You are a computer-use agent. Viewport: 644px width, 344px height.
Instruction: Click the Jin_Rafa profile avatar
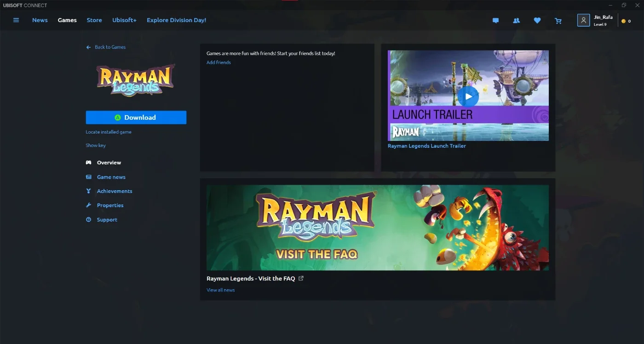[583, 20]
